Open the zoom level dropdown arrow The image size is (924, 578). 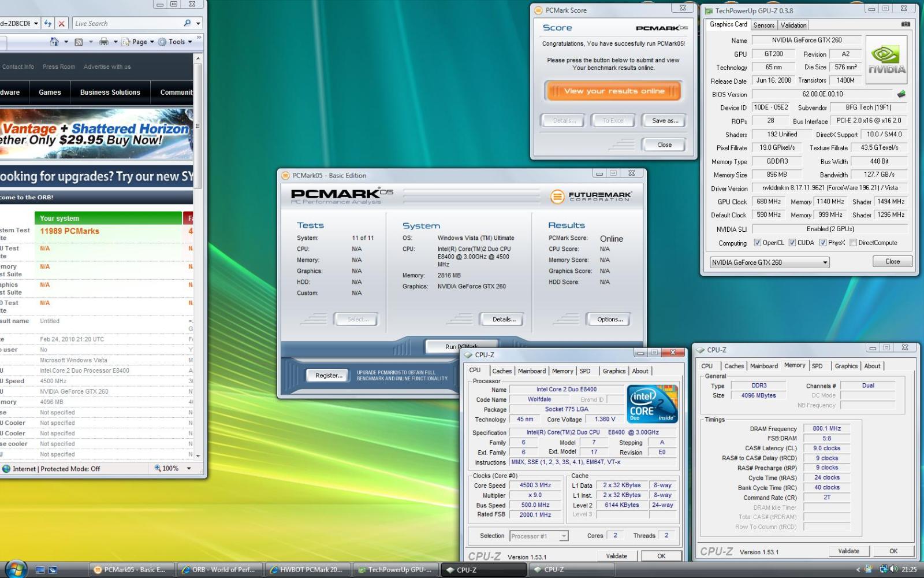[189, 468]
